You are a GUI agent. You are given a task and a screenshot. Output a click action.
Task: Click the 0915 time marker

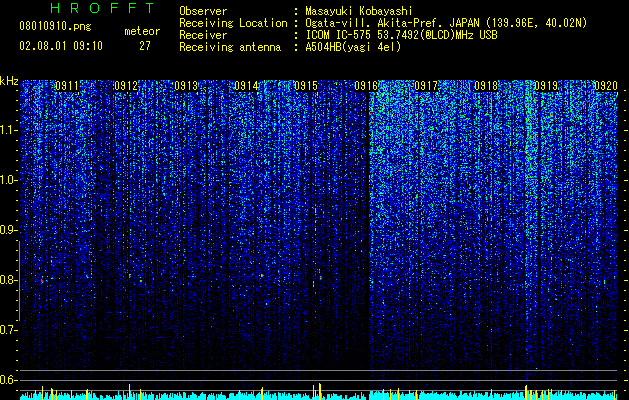(306, 86)
